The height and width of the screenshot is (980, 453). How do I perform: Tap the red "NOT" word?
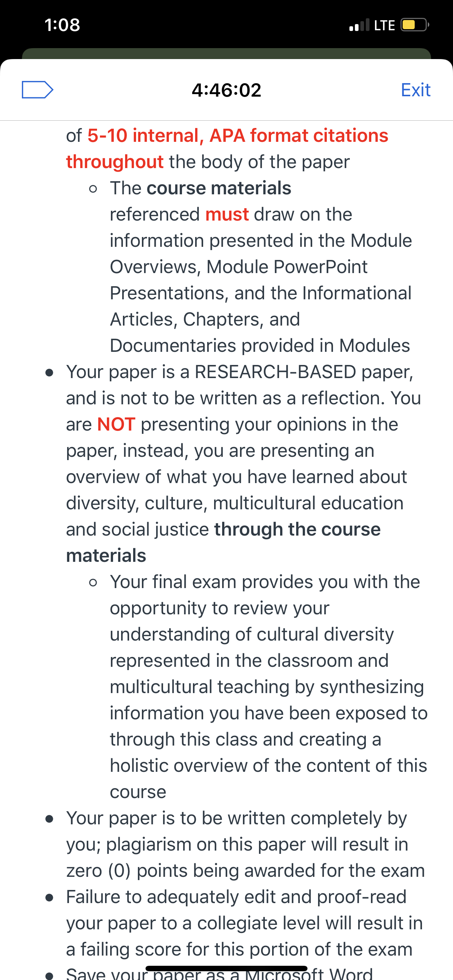tap(116, 424)
